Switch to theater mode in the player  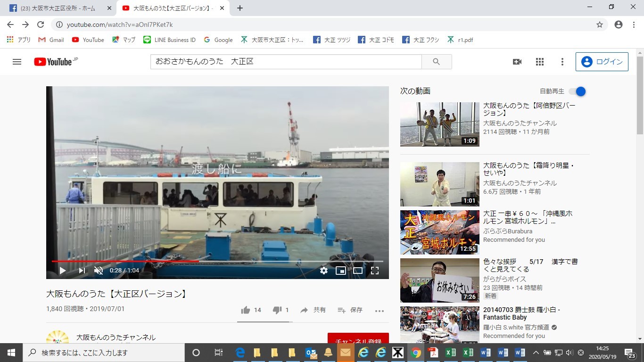point(357,271)
